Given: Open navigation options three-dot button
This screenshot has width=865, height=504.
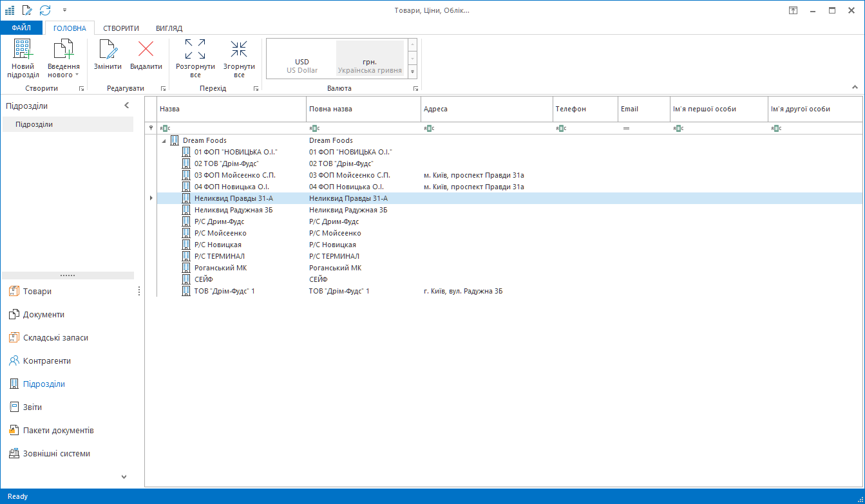Looking at the screenshot, I should click(139, 292).
